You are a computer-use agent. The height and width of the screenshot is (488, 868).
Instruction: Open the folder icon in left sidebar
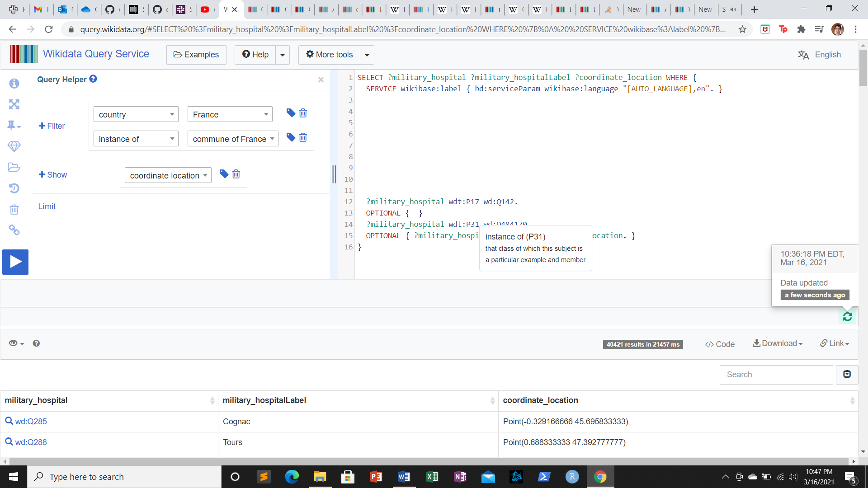[14, 167]
